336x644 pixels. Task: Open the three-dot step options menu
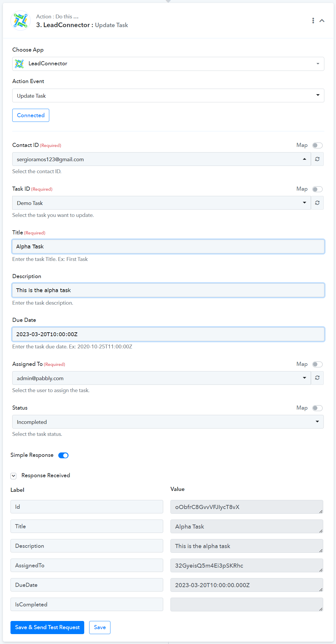point(313,21)
